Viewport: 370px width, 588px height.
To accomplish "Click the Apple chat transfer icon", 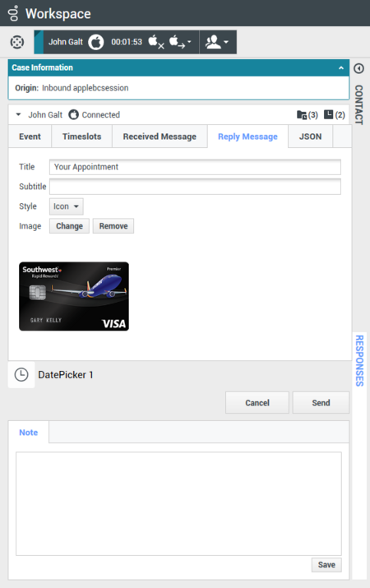I will [179, 42].
